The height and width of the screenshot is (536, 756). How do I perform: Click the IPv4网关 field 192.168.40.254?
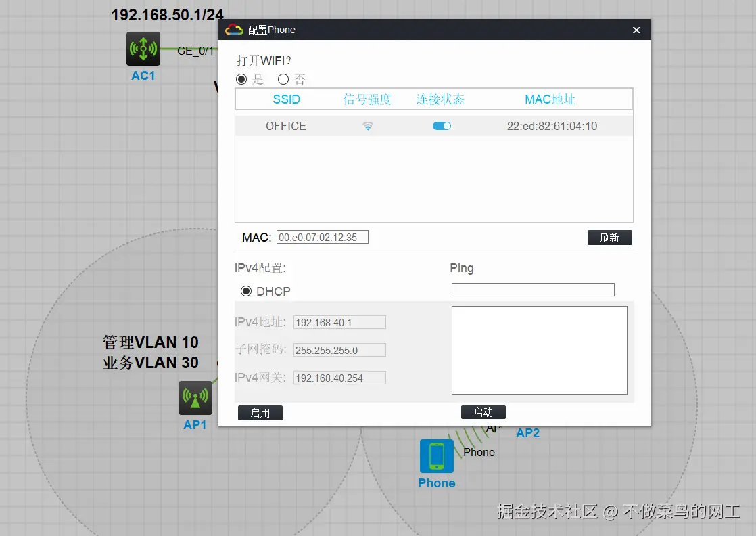(339, 378)
